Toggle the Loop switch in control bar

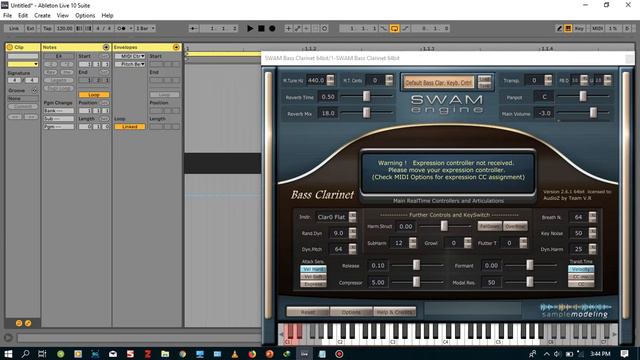[394, 29]
